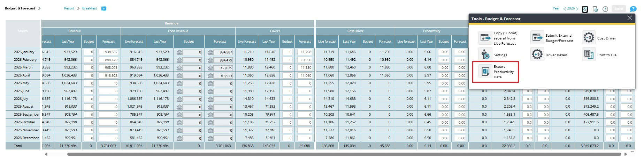Click the Year 2026 value
This screenshot has height=161, width=644.
[x=571, y=8]
